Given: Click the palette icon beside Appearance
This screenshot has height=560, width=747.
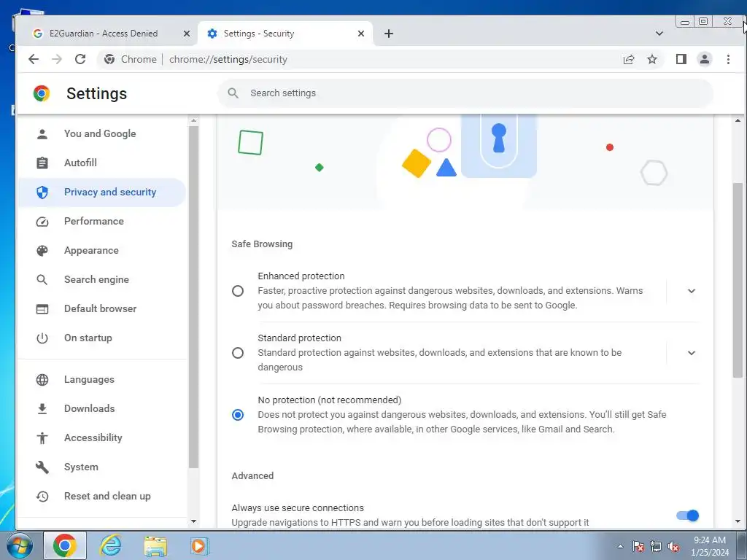Looking at the screenshot, I should tap(42, 251).
